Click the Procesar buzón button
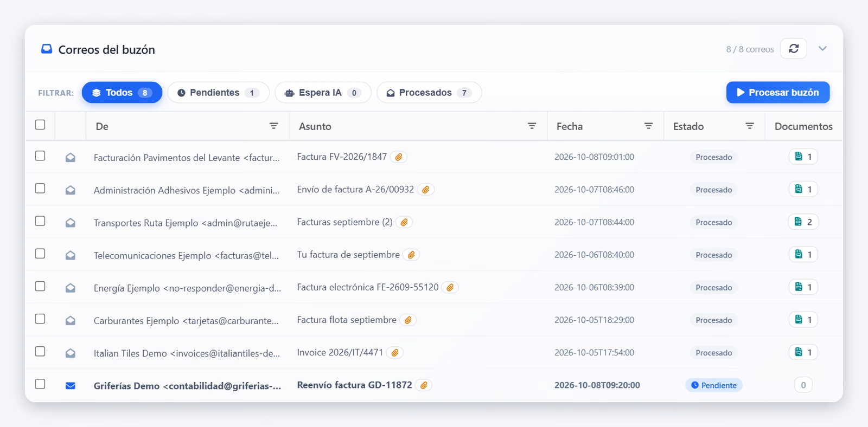This screenshot has height=427, width=868. [778, 92]
